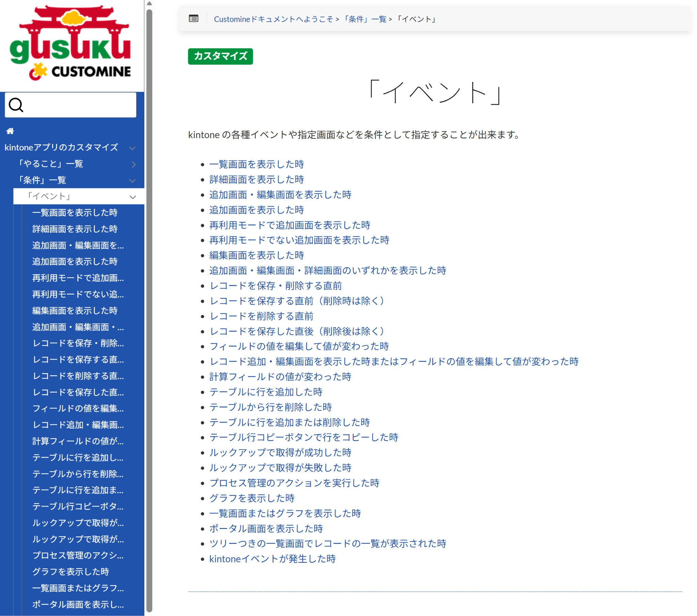Open 詳細画面を表示した時 content link
The height and width of the screenshot is (616, 697).
click(256, 179)
